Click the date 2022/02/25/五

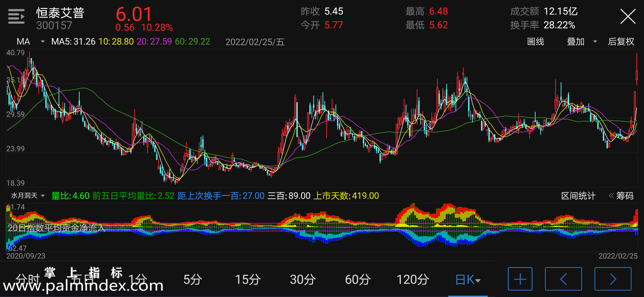[x=255, y=42]
